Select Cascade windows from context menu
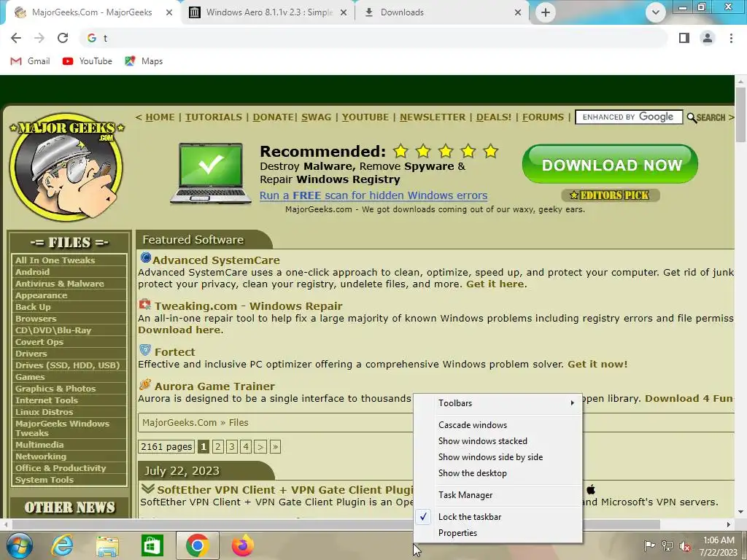 coord(498,425)
